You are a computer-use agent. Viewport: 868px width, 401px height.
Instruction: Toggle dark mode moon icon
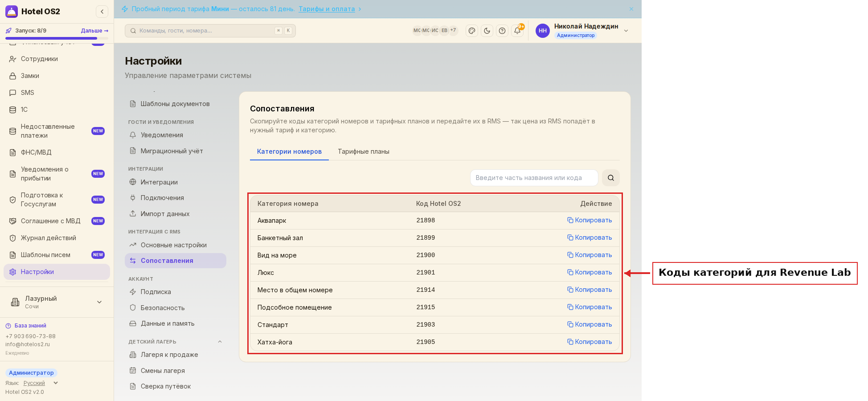tap(487, 31)
